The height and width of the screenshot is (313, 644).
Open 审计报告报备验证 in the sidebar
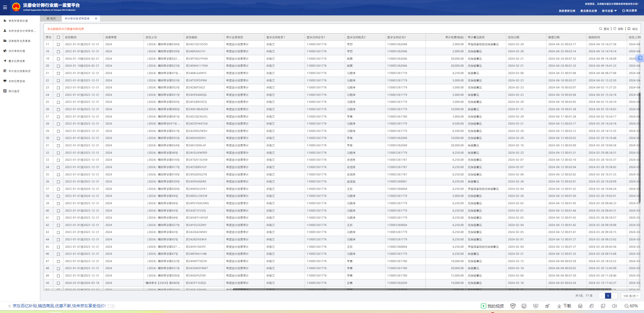(19, 71)
